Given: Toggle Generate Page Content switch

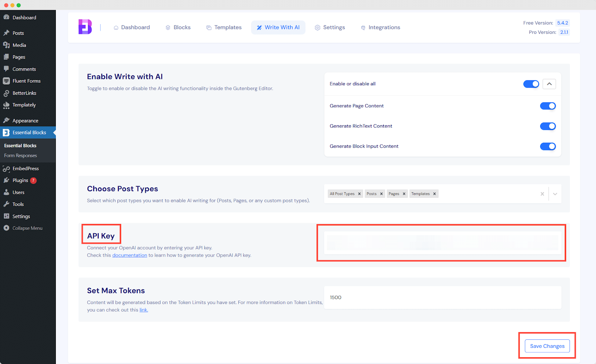Looking at the screenshot, I should (x=548, y=106).
